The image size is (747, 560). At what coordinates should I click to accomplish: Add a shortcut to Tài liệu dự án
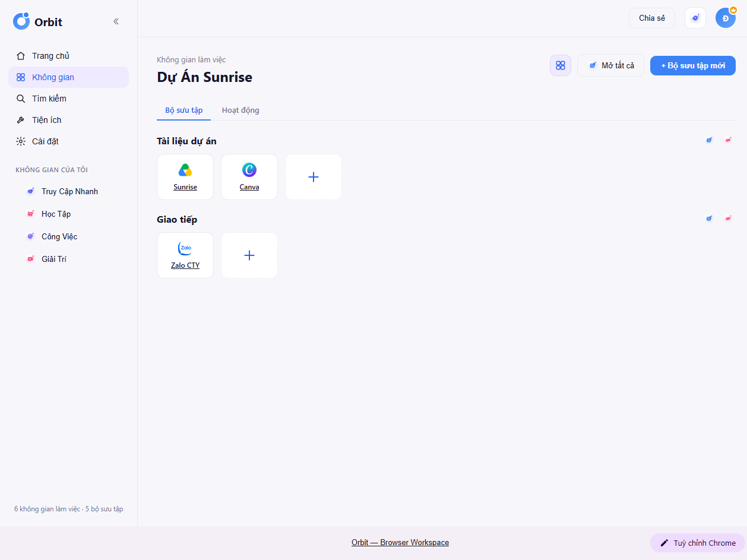pos(314,177)
